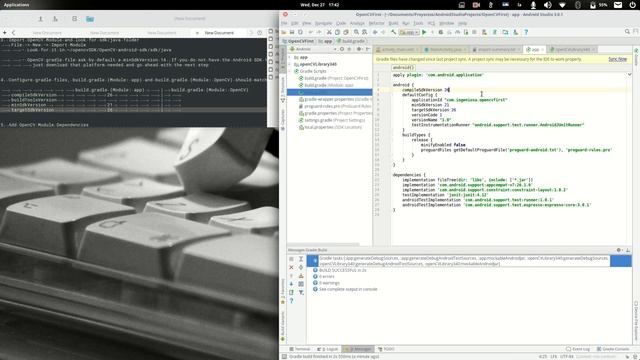Click project panel settings gear icon

360,49
